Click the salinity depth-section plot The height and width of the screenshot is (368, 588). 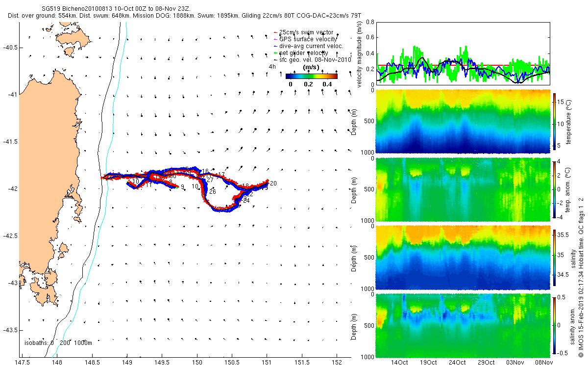click(x=463, y=258)
